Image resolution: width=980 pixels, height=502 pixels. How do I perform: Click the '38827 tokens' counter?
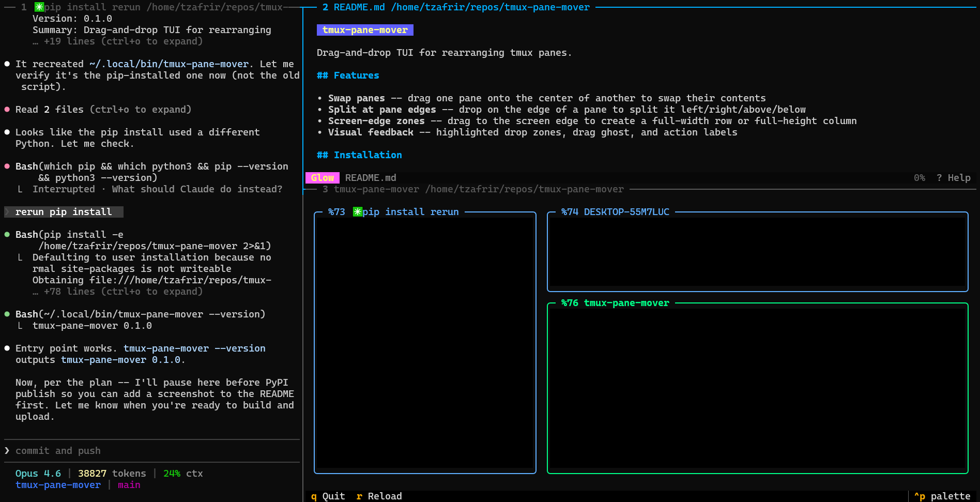click(x=112, y=474)
